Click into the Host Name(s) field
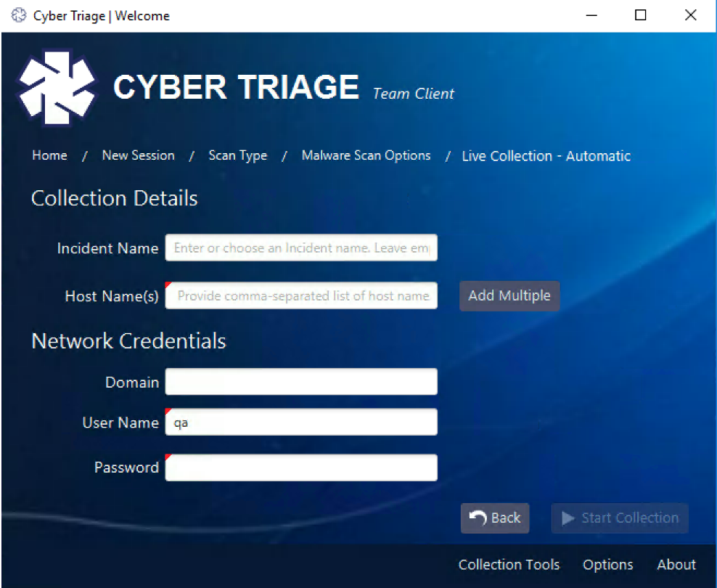 point(301,296)
